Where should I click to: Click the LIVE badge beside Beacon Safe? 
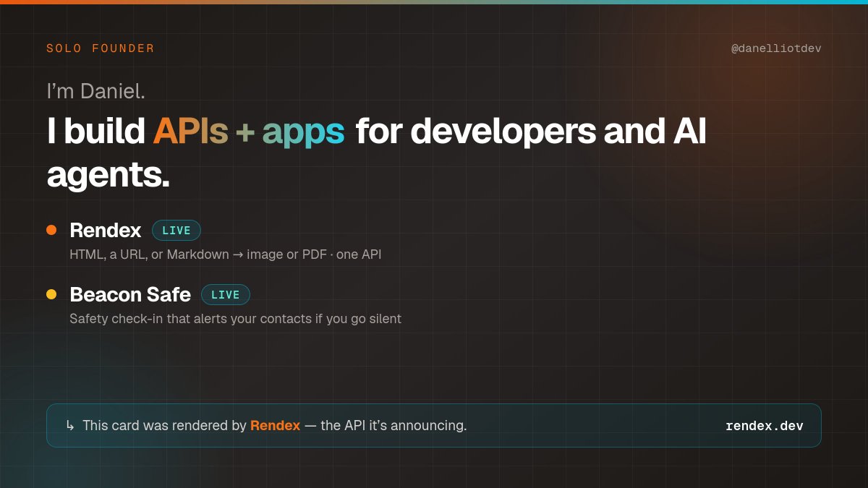(226, 295)
